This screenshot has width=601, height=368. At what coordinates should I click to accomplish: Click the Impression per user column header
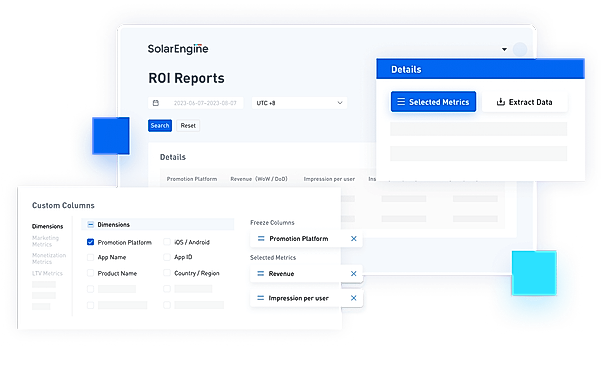click(x=329, y=179)
